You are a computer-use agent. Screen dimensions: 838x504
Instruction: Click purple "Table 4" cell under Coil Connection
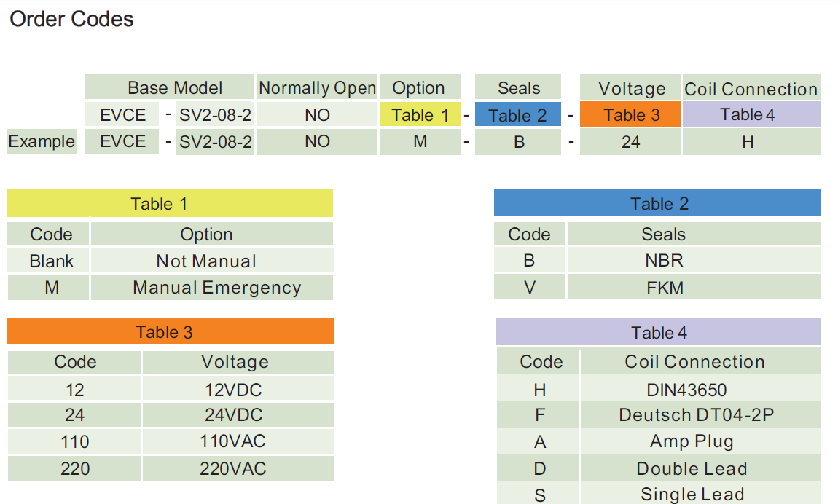tap(751, 114)
